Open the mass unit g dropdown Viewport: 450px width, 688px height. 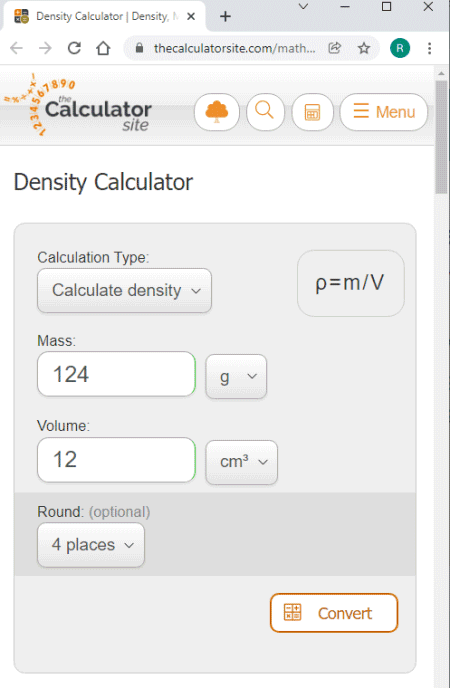click(x=236, y=376)
